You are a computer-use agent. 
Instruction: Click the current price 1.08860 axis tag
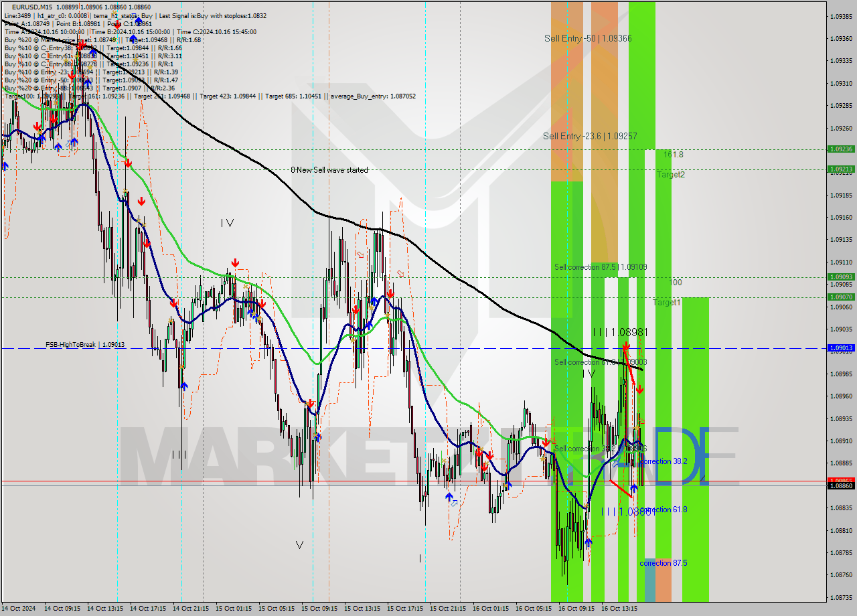840,485
